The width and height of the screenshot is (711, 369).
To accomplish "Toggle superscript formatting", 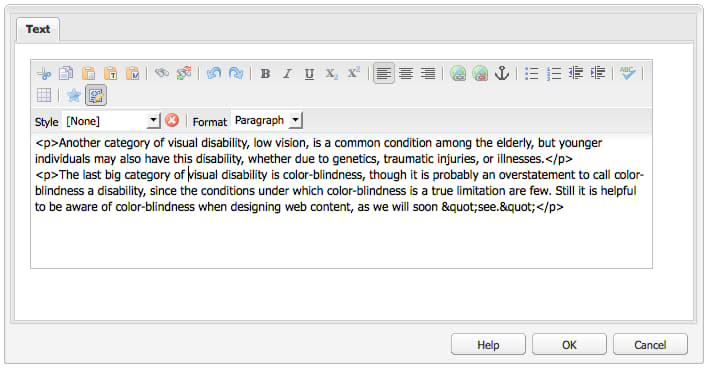I will point(354,73).
